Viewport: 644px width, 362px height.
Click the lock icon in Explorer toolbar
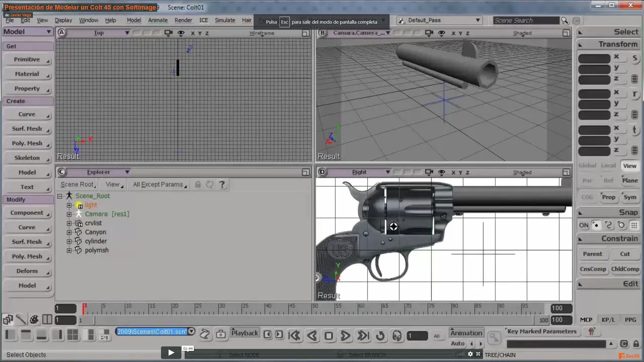pos(198,185)
